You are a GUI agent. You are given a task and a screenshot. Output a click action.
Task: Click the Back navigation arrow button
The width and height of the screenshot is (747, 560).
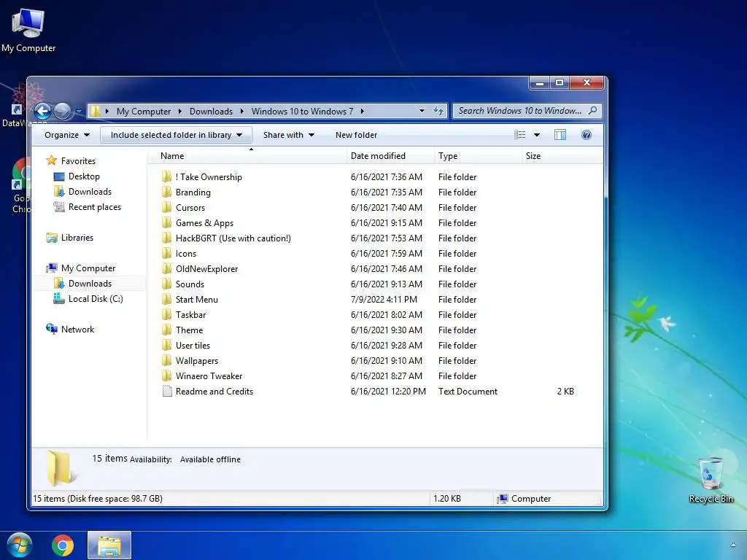pos(42,111)
